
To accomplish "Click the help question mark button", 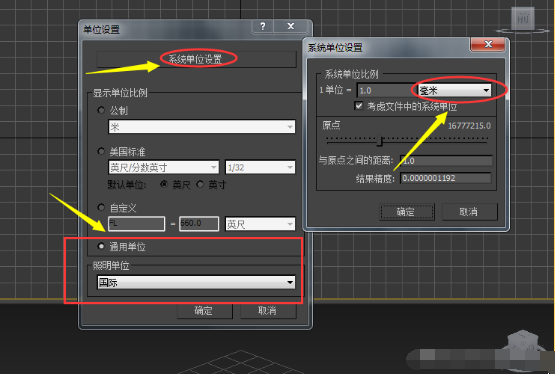I will tap(262, 26).
